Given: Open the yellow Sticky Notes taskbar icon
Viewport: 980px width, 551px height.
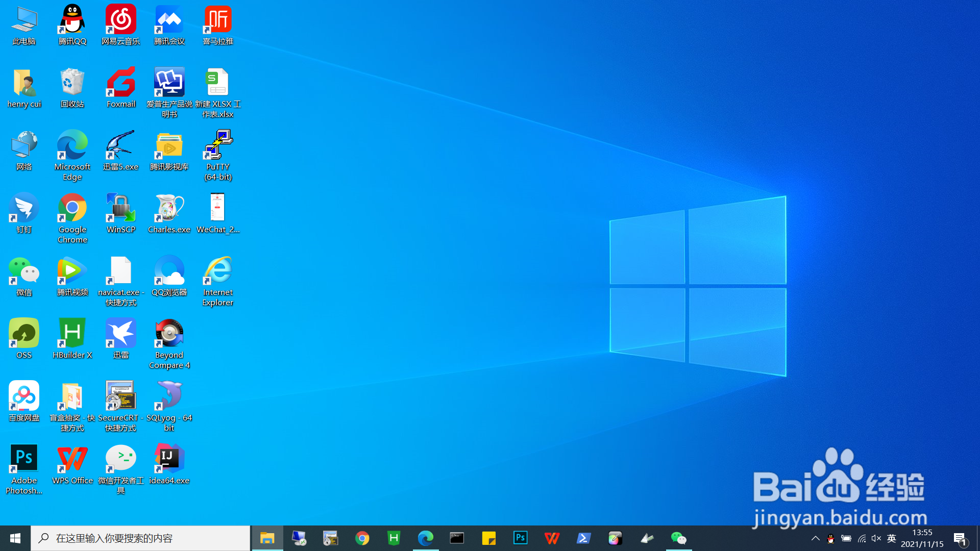Looking at the screenshot, I should [489, 538].
